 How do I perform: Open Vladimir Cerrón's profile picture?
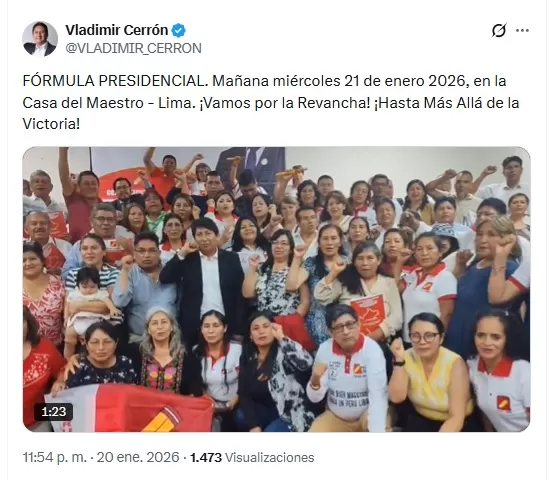coord(40,39)
